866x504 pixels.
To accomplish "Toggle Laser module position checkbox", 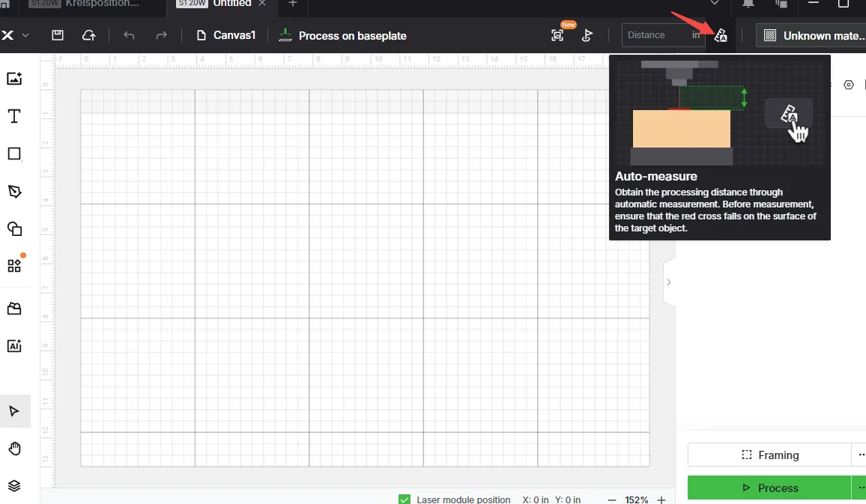I will coord(405,500).
